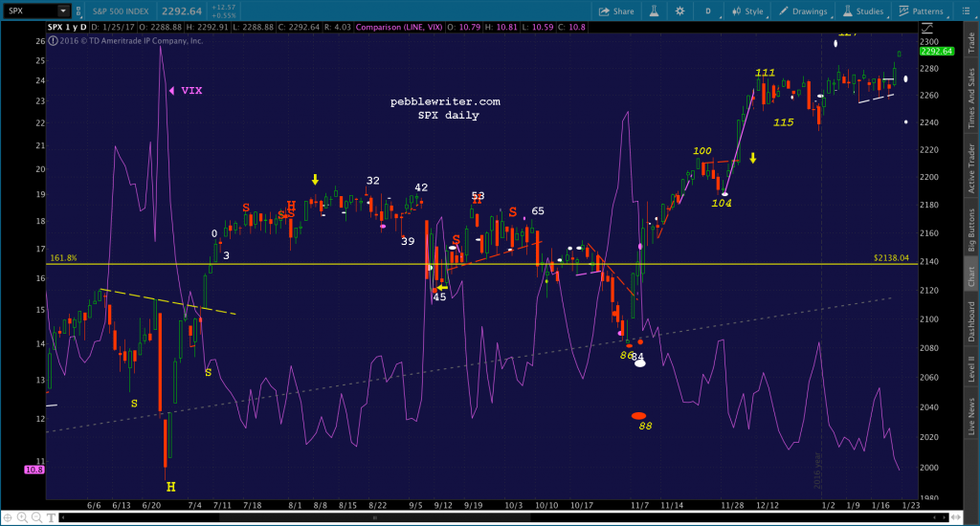Click the scrollbar left arrow
980x526 pixels.
63,517
